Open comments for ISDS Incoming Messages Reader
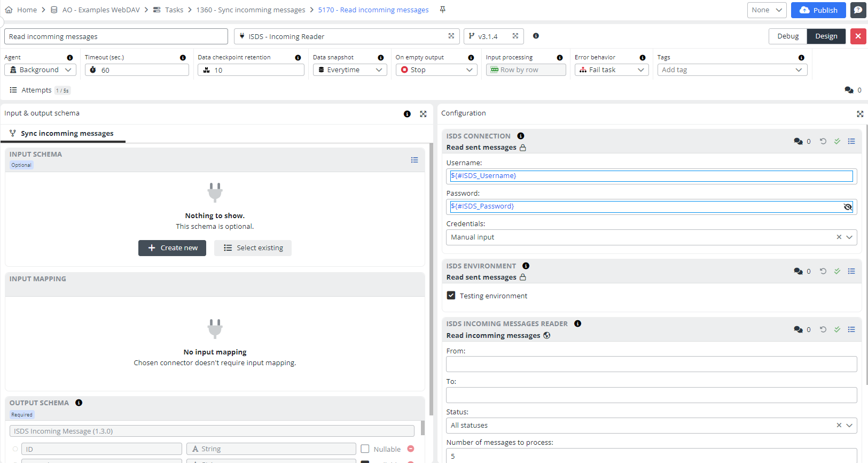868x463 pixels. (799, 330)
